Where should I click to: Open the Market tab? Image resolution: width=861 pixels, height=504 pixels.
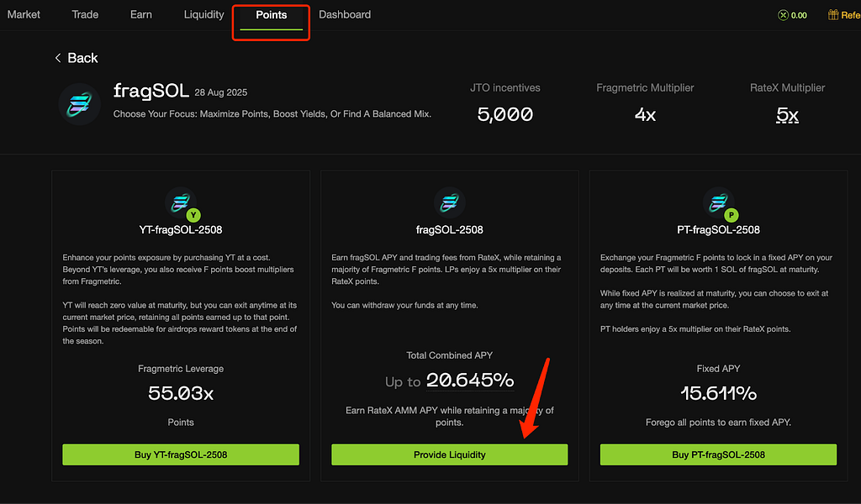tap(24, 15)
